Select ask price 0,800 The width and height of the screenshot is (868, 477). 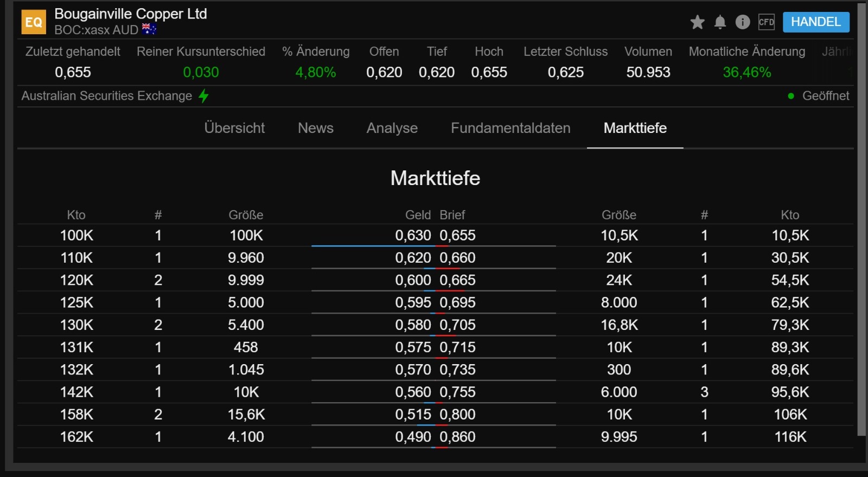(x=457, y=415)
